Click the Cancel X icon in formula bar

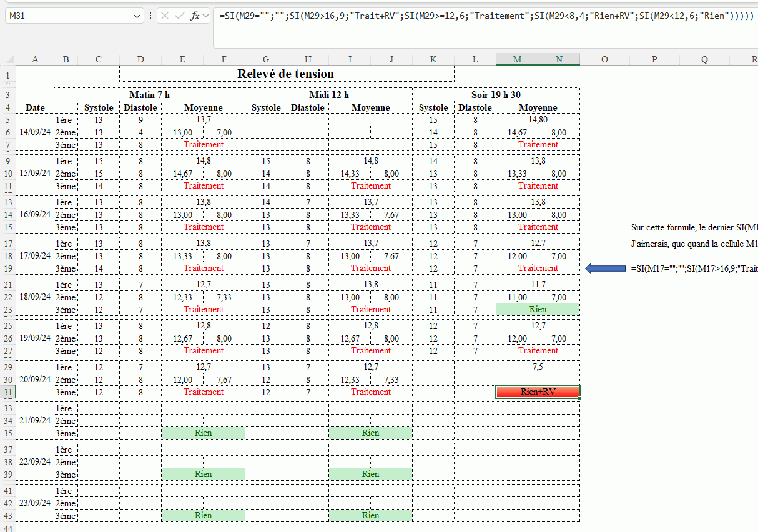pyautogui.click(x=165, y=16)
